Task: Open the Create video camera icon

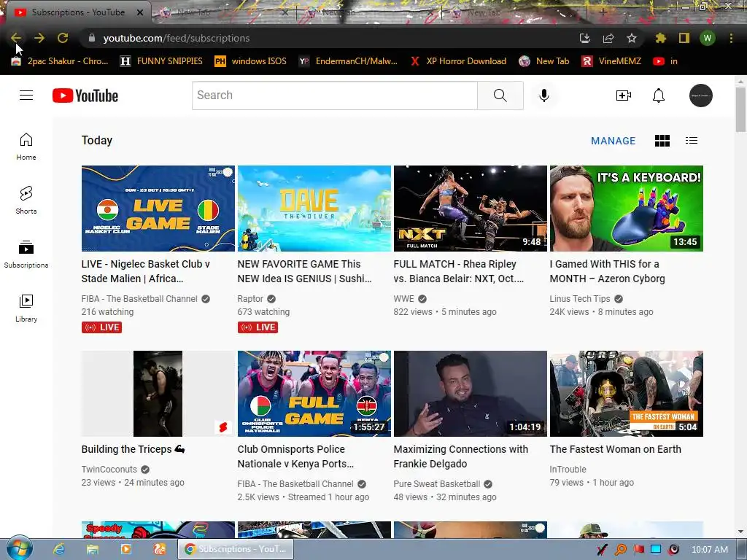Action: pyautogui.click(x=623, y=96)
